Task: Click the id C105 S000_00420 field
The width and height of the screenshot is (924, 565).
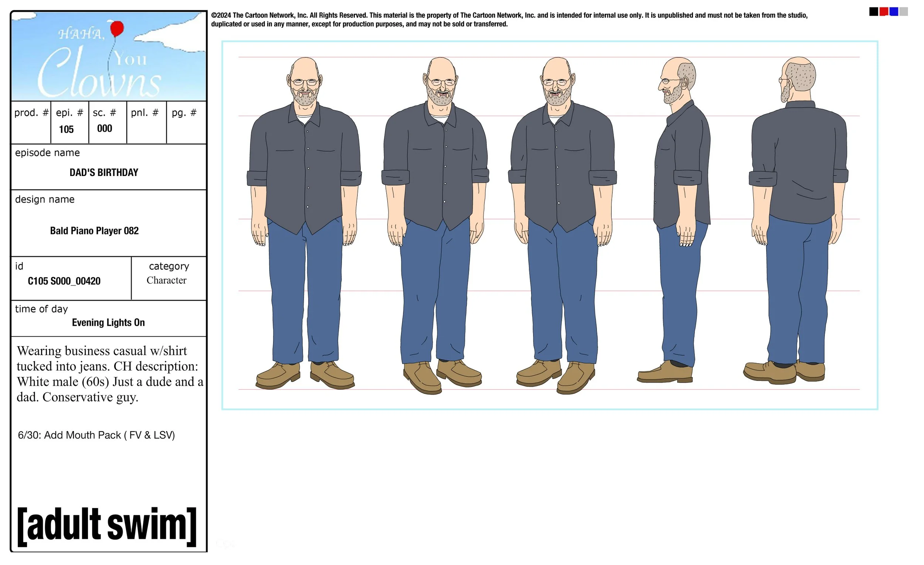Action: [x=64, y=281]
